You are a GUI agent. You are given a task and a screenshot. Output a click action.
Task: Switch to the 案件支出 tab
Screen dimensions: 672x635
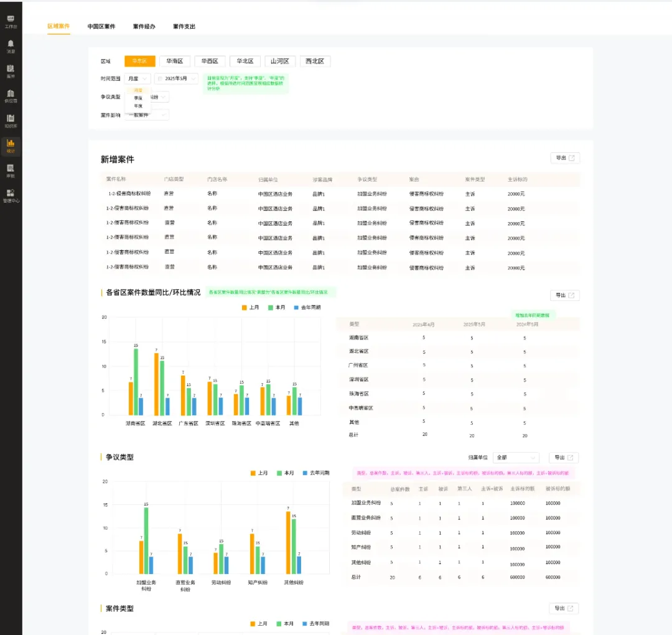(x=184, y=27)
